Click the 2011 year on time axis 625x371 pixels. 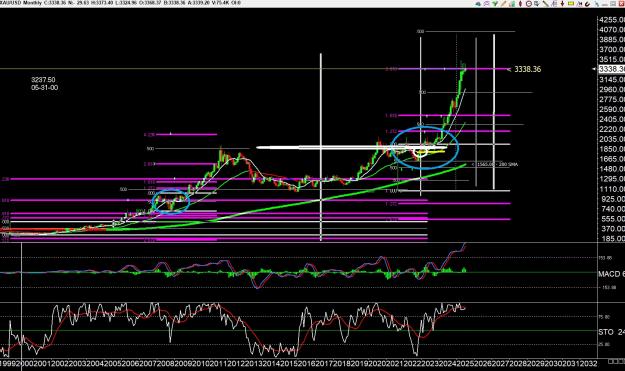pos(218,363)
